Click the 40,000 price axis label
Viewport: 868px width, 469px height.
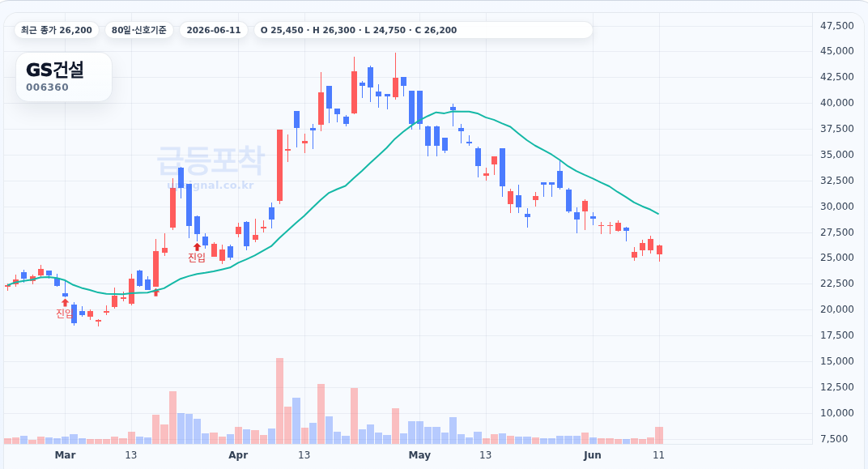837,102
